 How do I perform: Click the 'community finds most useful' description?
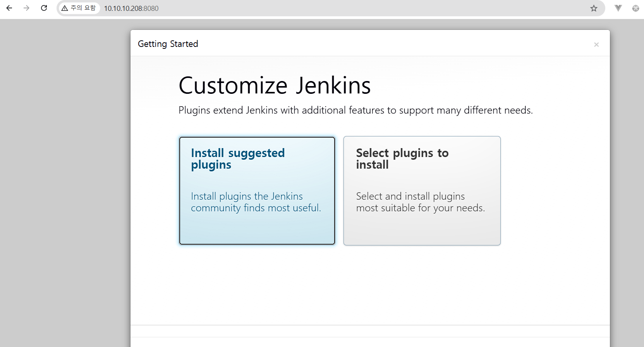pyautogui.click(x=256, y=202)
